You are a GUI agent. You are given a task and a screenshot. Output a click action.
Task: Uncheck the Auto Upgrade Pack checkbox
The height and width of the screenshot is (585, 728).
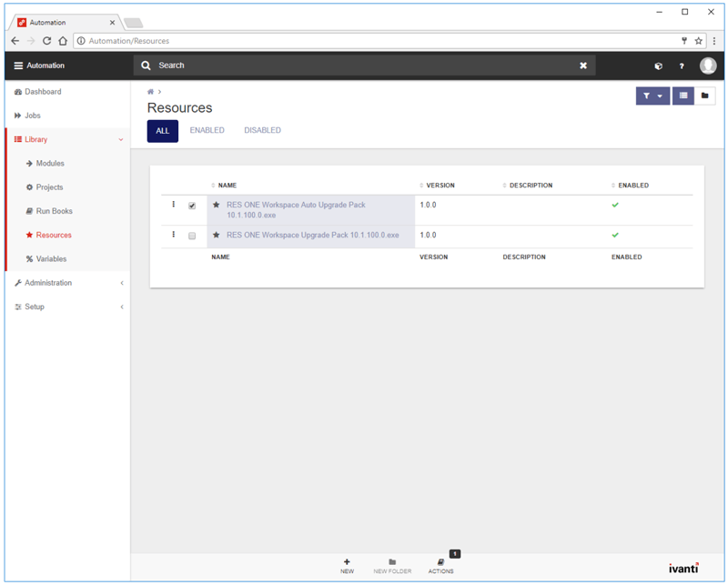[x=192, y=206]
